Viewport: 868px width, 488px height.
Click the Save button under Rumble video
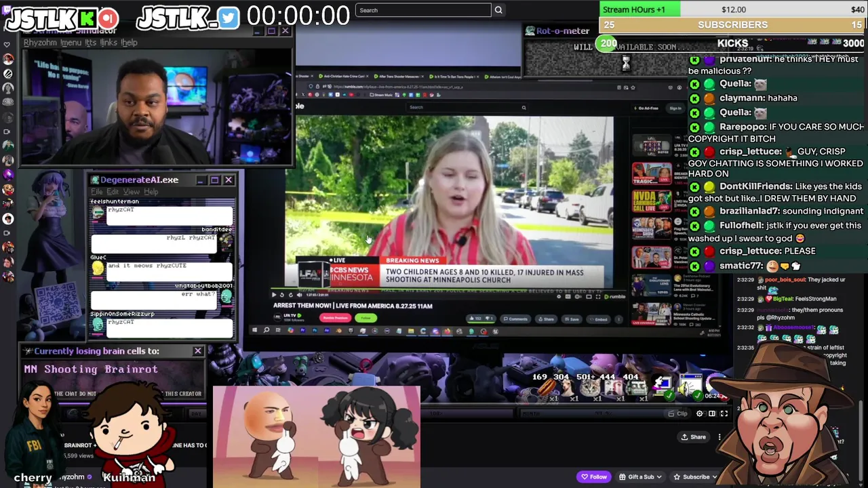pos(572,319)
